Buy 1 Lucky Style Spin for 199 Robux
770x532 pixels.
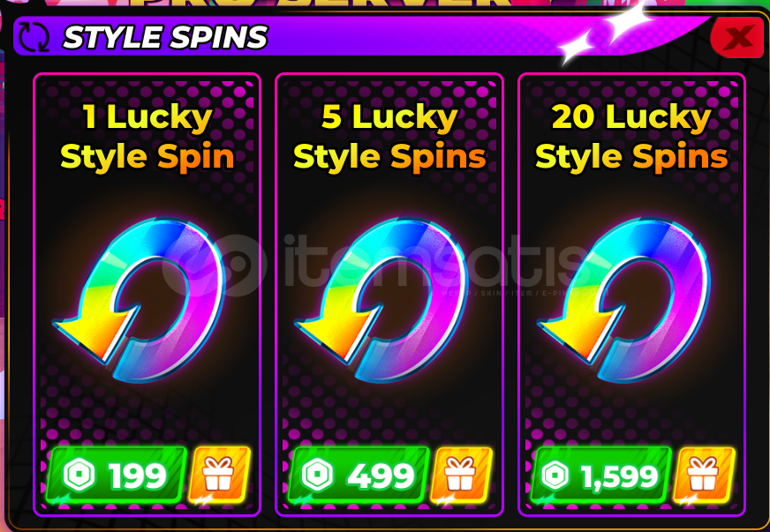[x=117, y=476]
